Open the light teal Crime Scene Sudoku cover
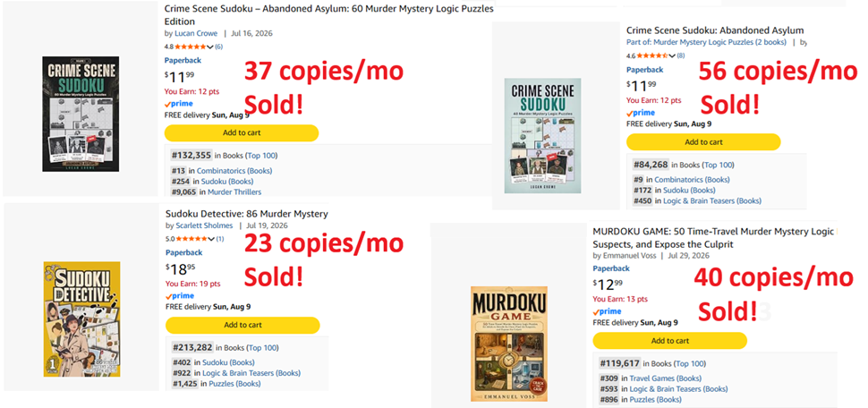Viewport: 868px width, 408px height. coord(542,136)
